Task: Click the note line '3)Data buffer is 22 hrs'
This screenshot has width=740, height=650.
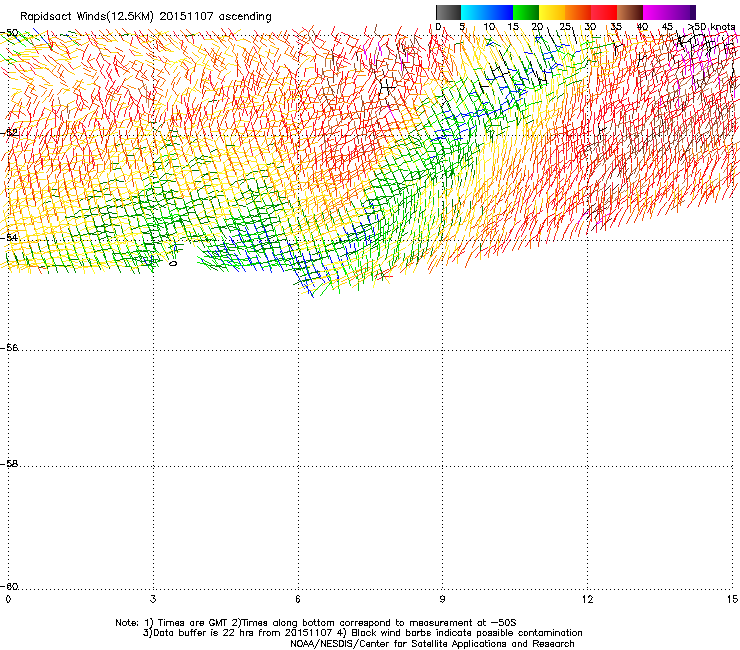Action: (x=362, y=633)
